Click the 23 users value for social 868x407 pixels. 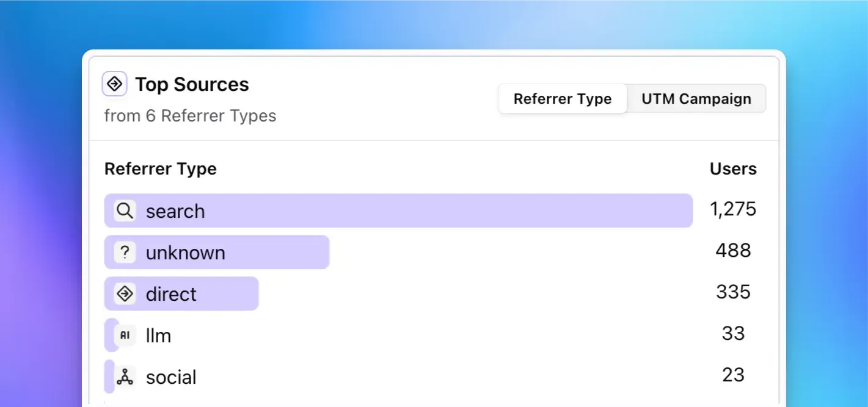[733, 375]
